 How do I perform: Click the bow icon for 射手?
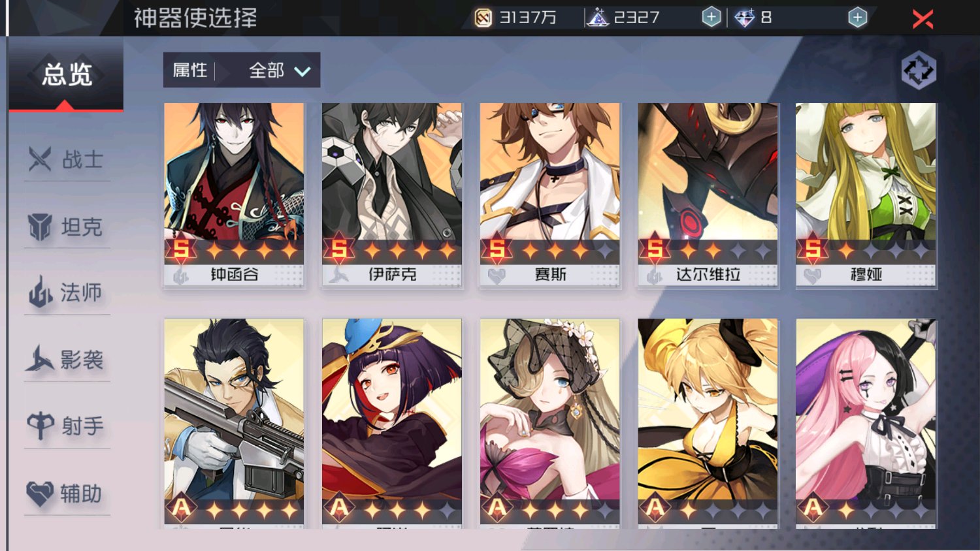tap(41, 426)
